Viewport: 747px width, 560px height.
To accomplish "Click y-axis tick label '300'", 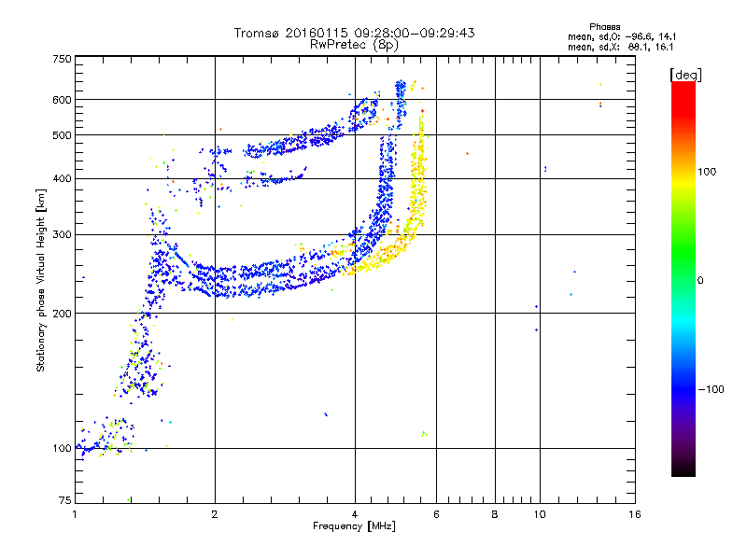I will point(63,235).
